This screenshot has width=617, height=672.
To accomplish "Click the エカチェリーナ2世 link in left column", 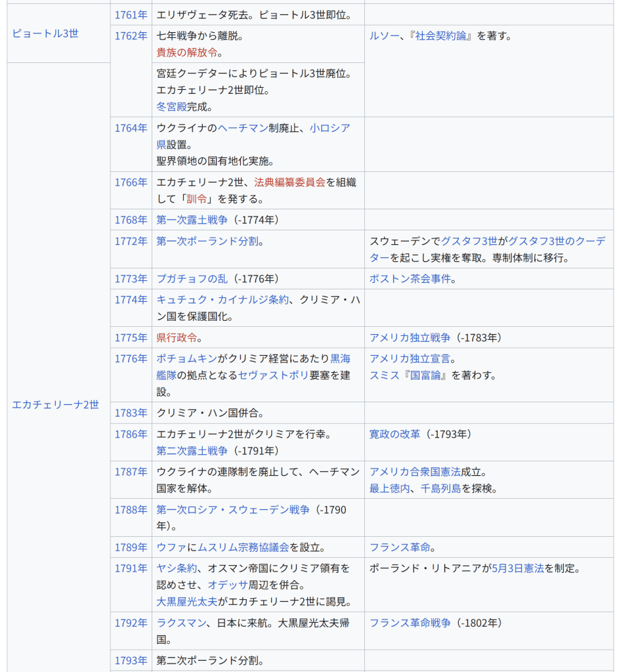I will pos(55,404).
